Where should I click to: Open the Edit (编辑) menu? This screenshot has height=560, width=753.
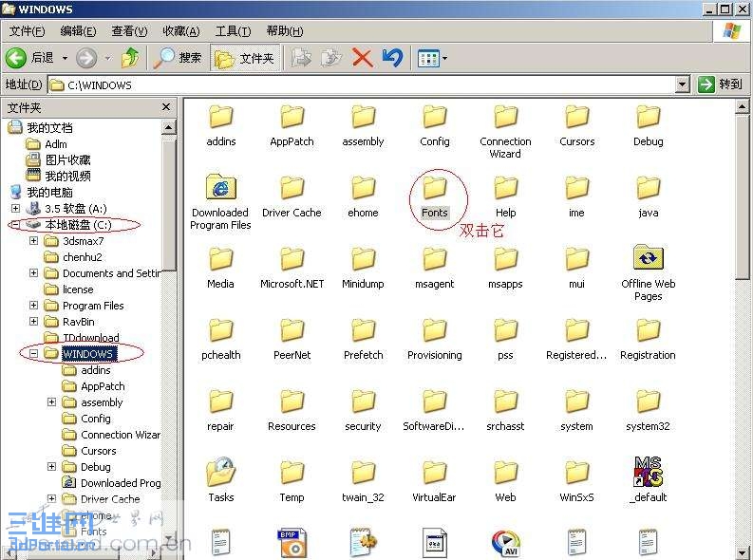[x=78, y=31]
